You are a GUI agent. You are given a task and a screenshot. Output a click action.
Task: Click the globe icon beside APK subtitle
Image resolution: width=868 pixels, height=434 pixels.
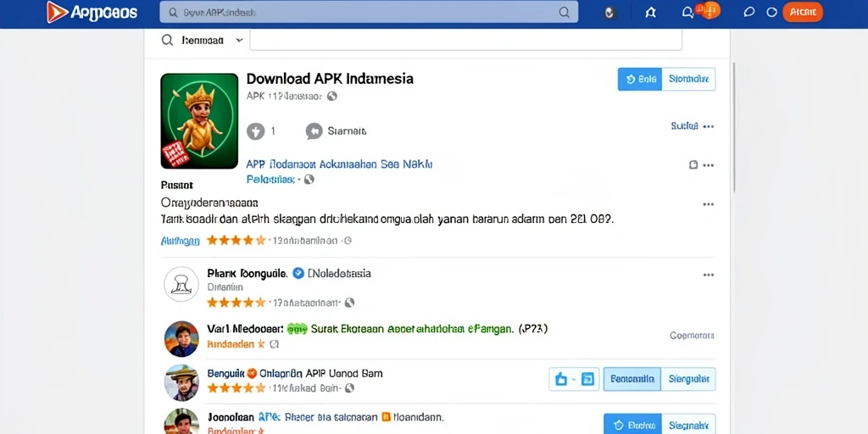point(332,96)
